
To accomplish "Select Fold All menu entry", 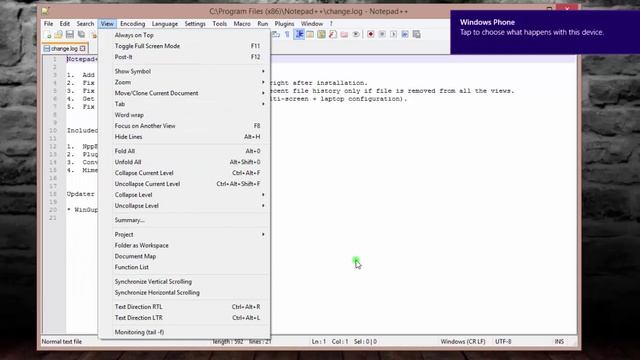I will 184,151.
